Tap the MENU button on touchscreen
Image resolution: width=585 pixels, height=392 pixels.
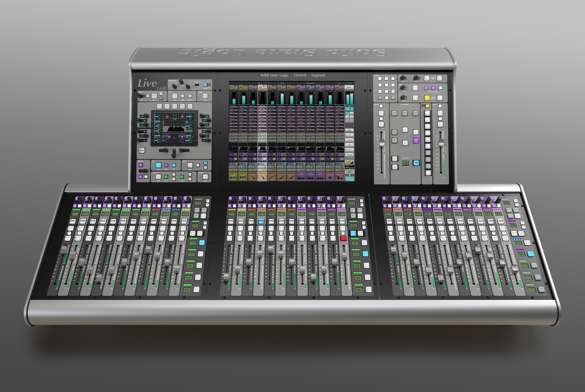pyautogui.click(x=349, y=87)
